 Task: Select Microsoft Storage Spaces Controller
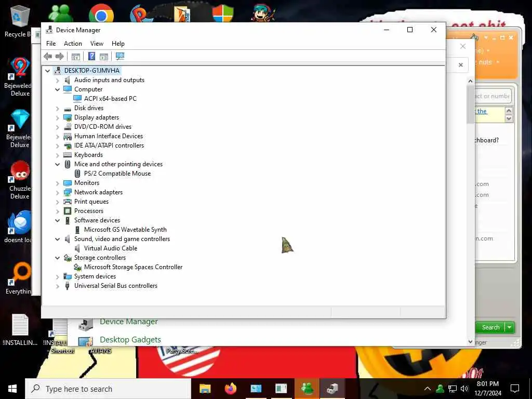pos(133,267)
